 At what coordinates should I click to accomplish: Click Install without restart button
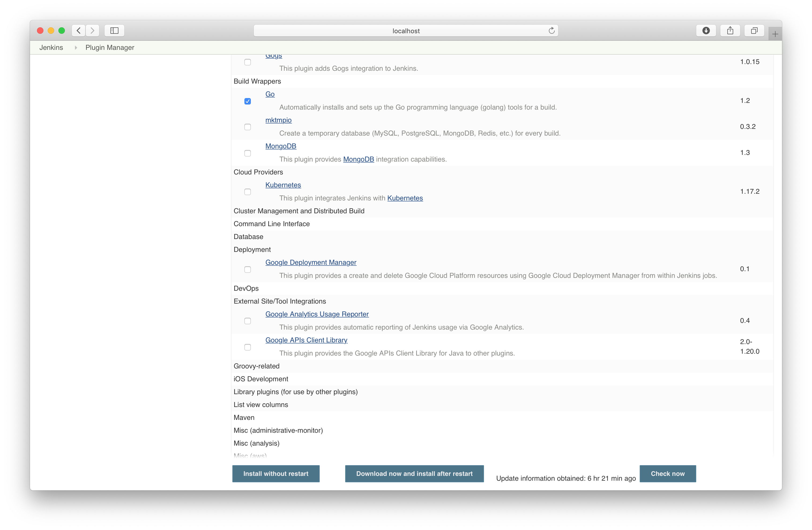pos(276,473)
